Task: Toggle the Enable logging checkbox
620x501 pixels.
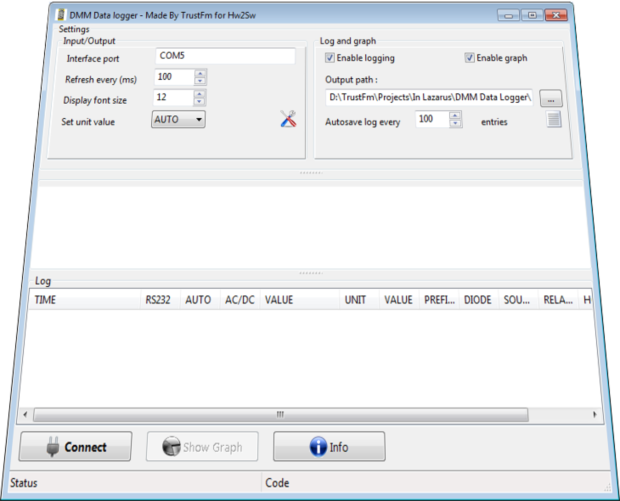Action: (x=329, y=58)
